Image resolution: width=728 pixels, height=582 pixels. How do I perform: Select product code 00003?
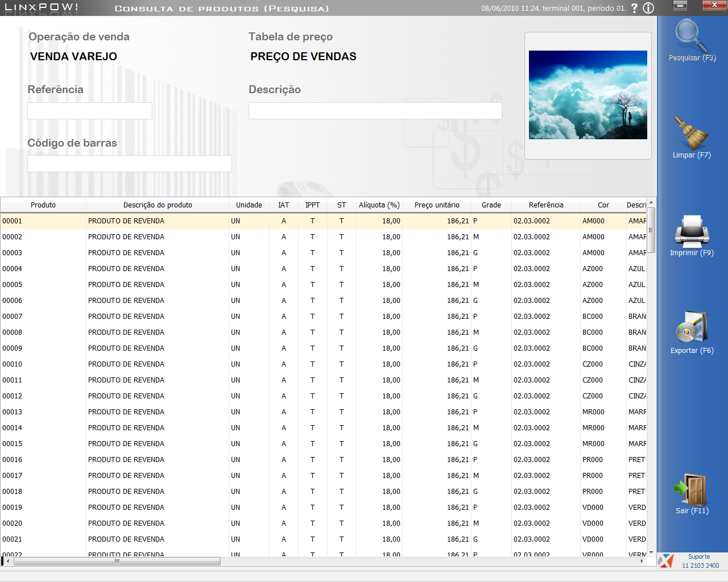click(x=12, y=253)
